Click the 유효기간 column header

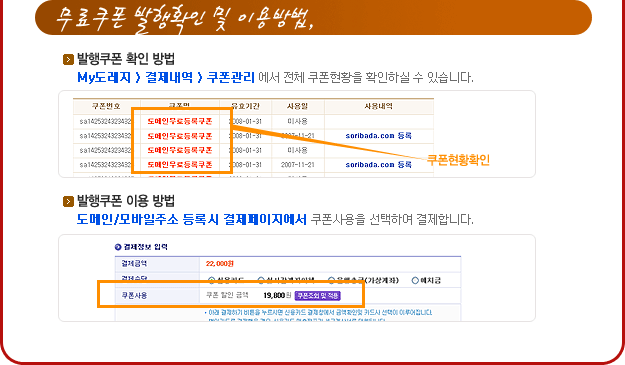click(x=246, y=106)
